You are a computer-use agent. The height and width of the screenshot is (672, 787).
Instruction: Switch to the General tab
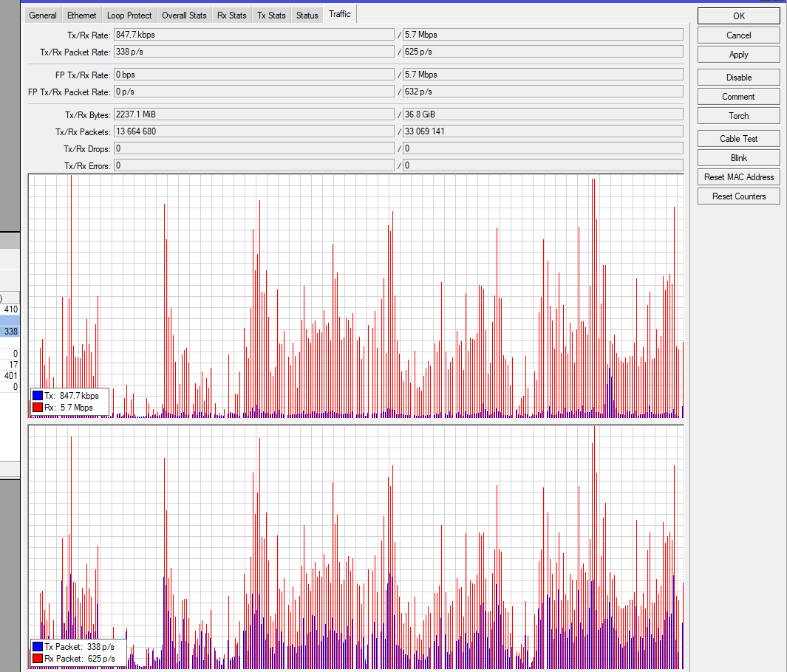(43, 16)
